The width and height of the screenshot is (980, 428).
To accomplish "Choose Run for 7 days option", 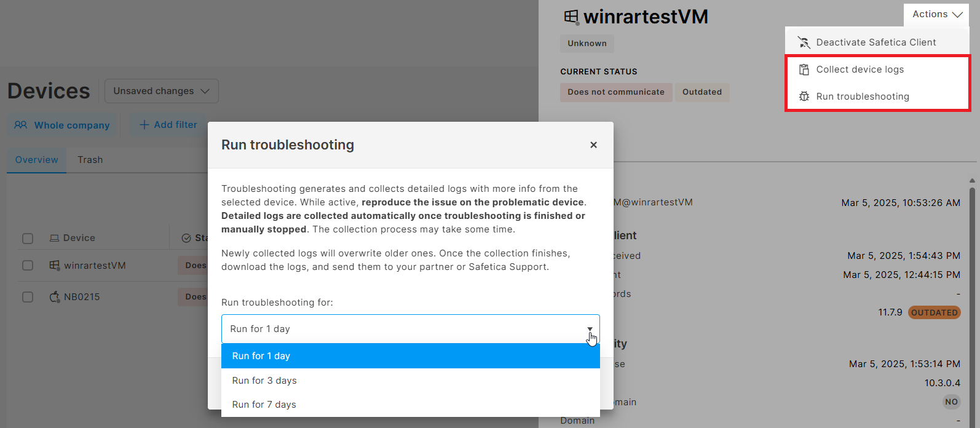I will pyautogui.click(x=411, y=405).
